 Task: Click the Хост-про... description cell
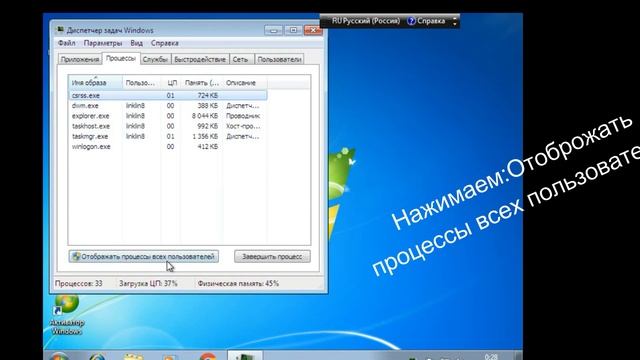[243, 126]
